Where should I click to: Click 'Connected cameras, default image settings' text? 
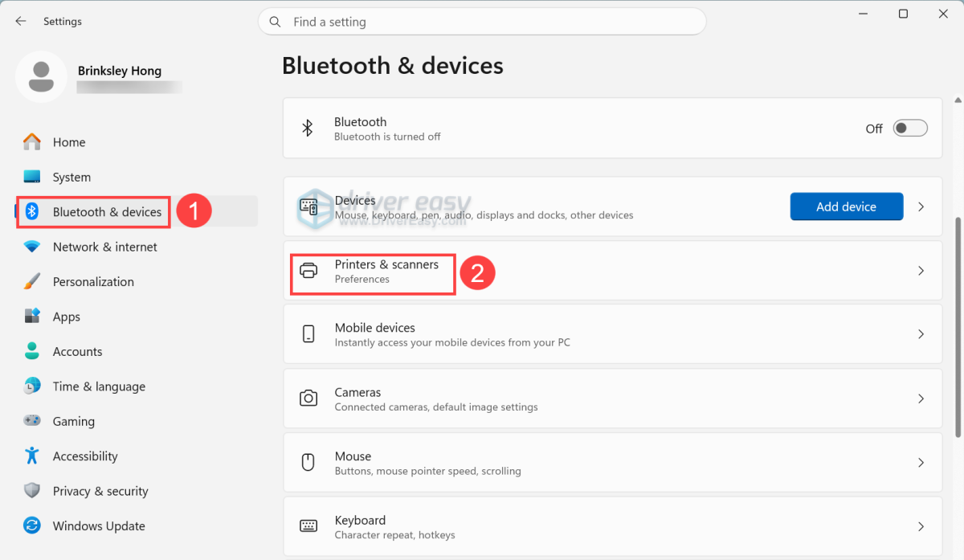coord(436,407)
